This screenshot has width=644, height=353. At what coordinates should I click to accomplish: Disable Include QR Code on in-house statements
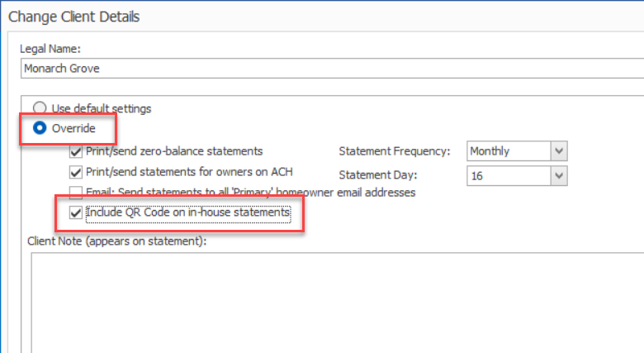point(76,213)
